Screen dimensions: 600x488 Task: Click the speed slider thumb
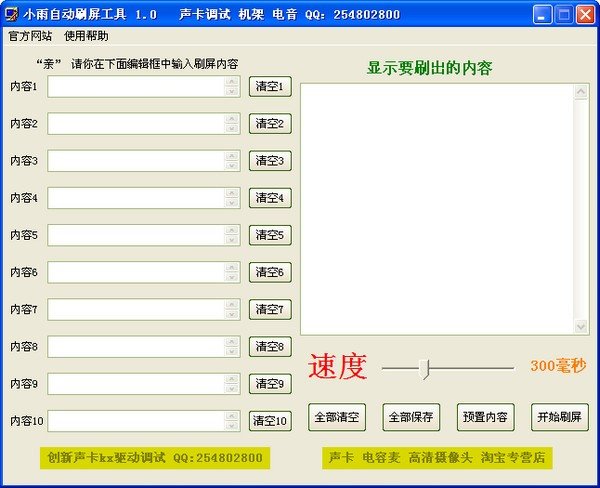coord(425,368)
